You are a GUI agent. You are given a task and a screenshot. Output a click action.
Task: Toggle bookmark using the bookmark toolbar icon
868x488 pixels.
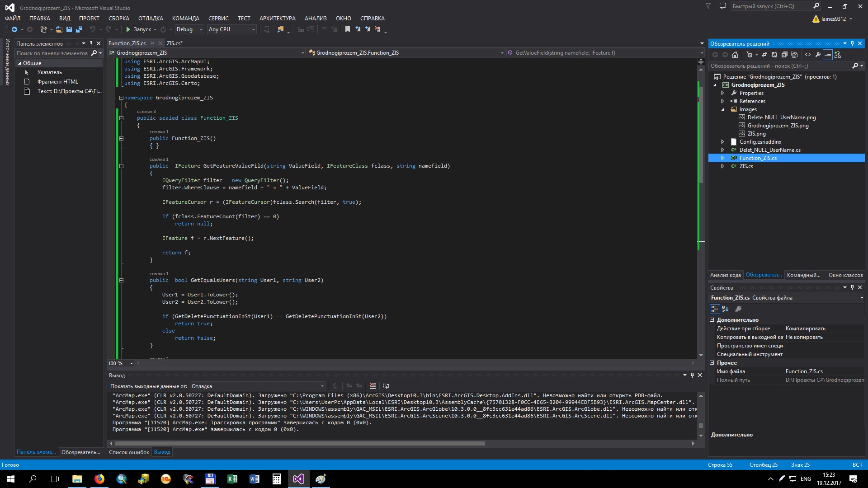(x=348, y=29)
